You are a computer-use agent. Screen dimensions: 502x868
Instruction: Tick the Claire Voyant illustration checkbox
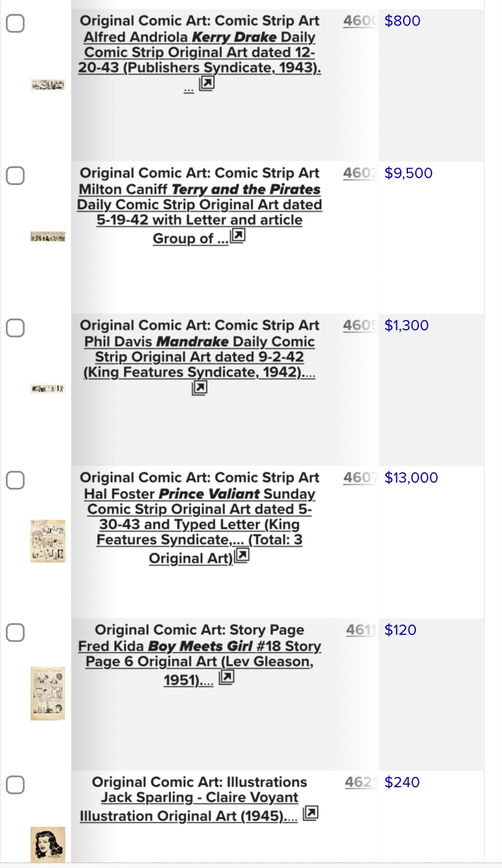pos(15,785)
